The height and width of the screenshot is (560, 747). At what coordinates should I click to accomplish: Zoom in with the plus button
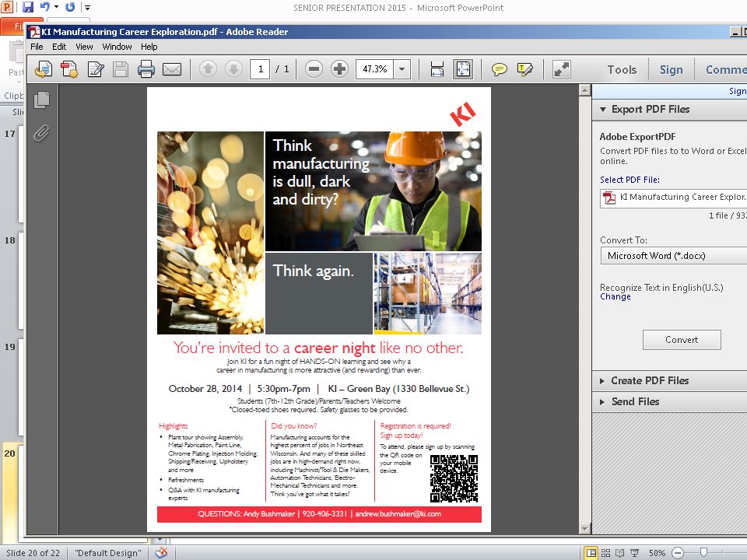pyautogui.click(x=339, y=69)
